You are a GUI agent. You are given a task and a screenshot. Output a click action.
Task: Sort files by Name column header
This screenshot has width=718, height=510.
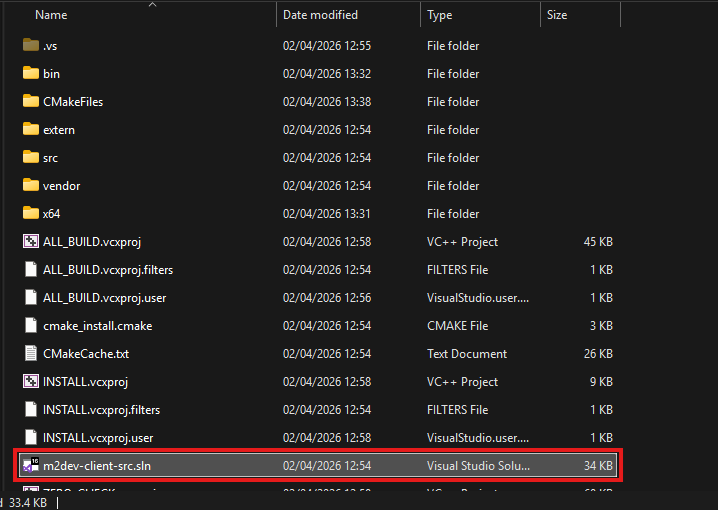(x=52, y=16)
